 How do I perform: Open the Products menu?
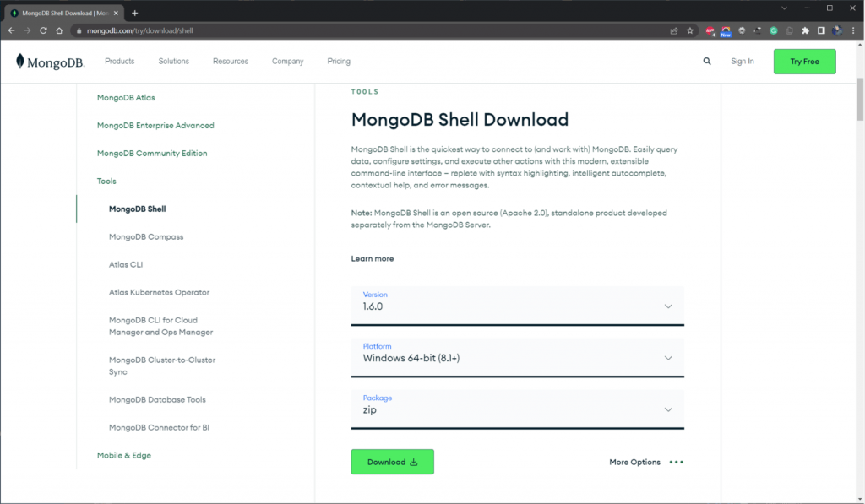pyautogui.click(x=120, y=62)
